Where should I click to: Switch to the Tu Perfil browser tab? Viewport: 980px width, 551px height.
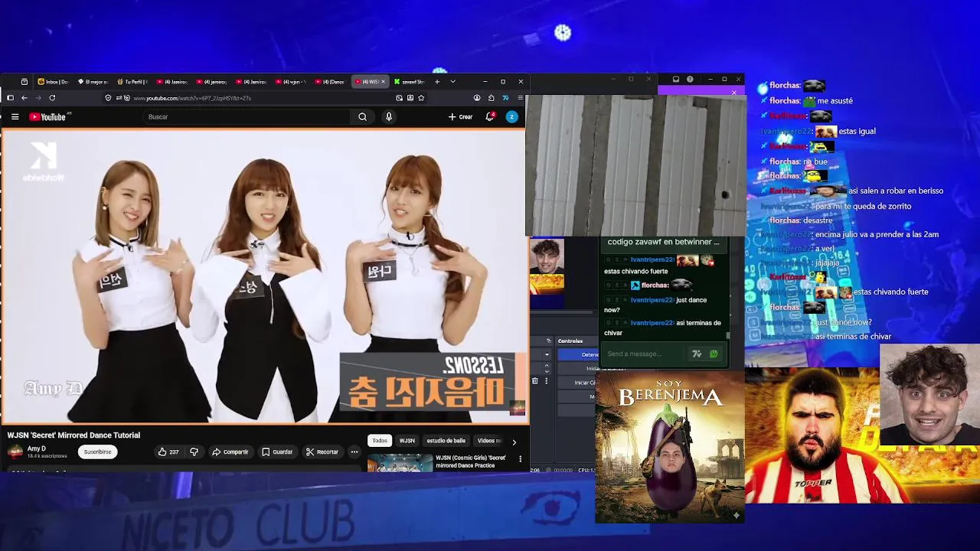(132, 81)
